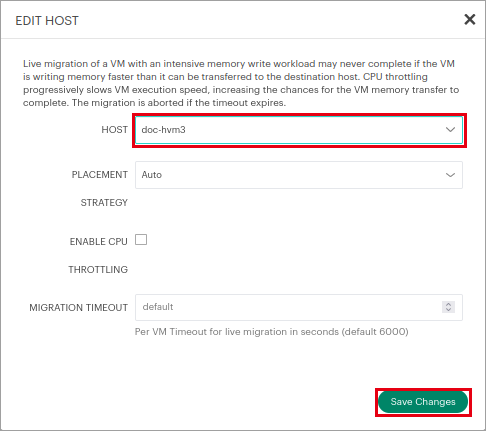Viewport: 486px width, 431px height.
Task: Click the Save Changes button
Action: [x=423, y=402]
